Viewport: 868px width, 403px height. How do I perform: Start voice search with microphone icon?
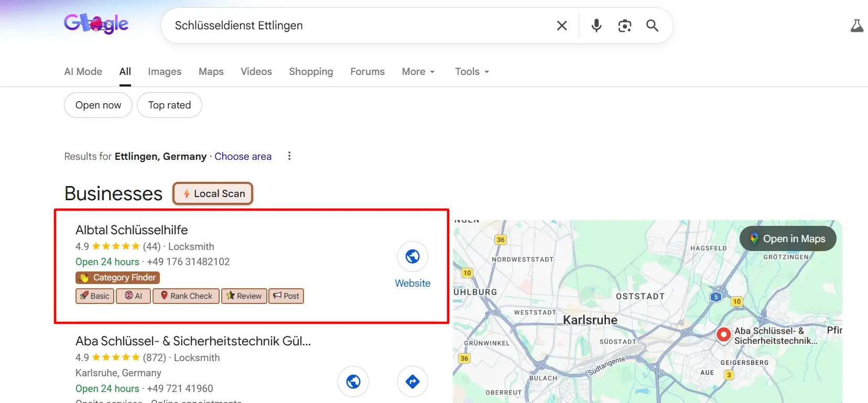pyautogui.click(x=596, y=26)
